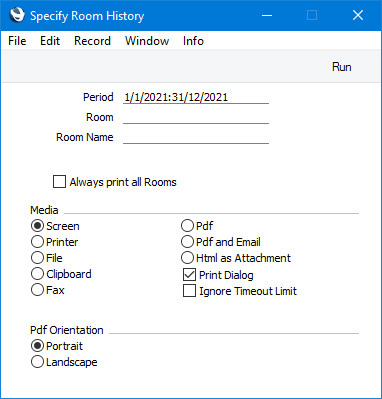This screenshot has height=399, width=382.
Task: Click the Room Name input field
Action: (x=196, y=137)
